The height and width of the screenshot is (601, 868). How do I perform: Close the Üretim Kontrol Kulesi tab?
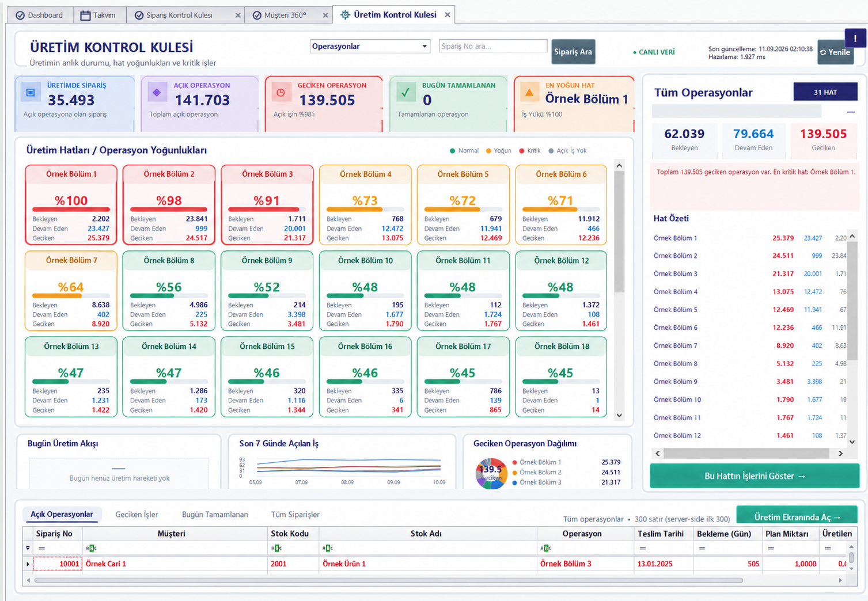(x=448, y=15)
